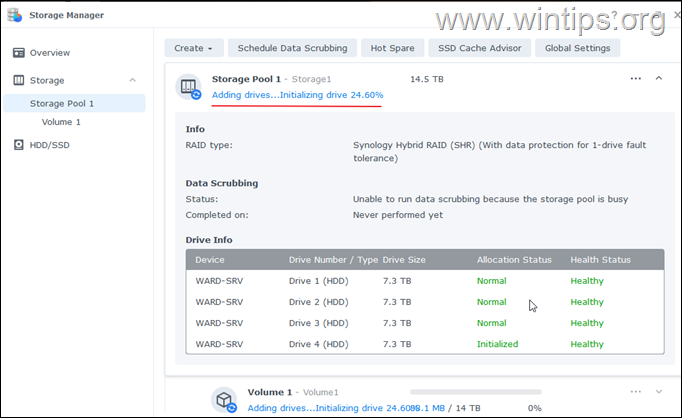
Task: Collapse the Storage sidebar section
Action: pyautogui.click(x=133, y=80)
